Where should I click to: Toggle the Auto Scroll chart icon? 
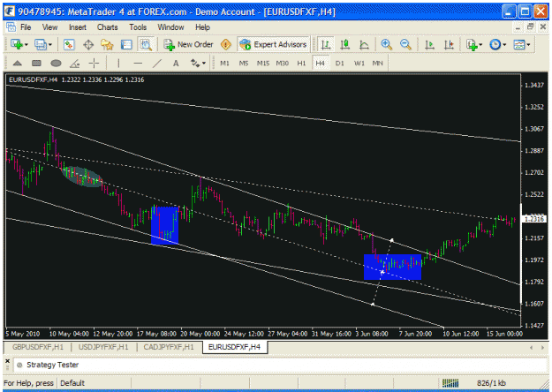tap(429, 45)
